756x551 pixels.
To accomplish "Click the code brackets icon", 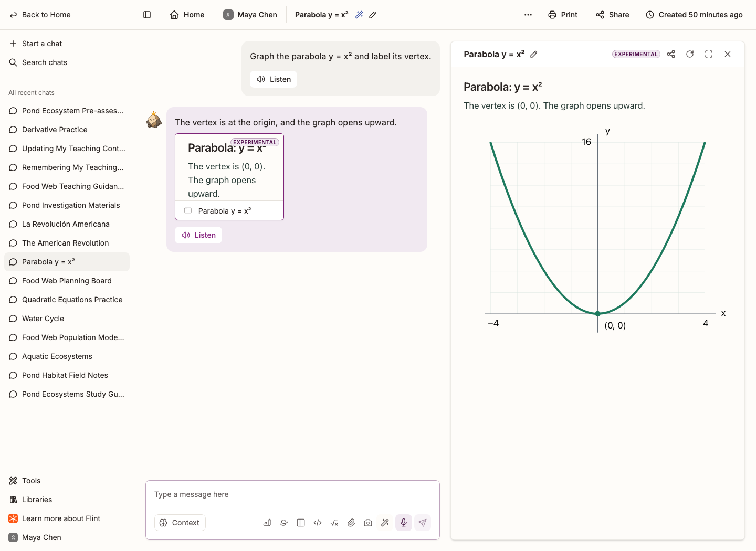I will click(x=318, y=523).
